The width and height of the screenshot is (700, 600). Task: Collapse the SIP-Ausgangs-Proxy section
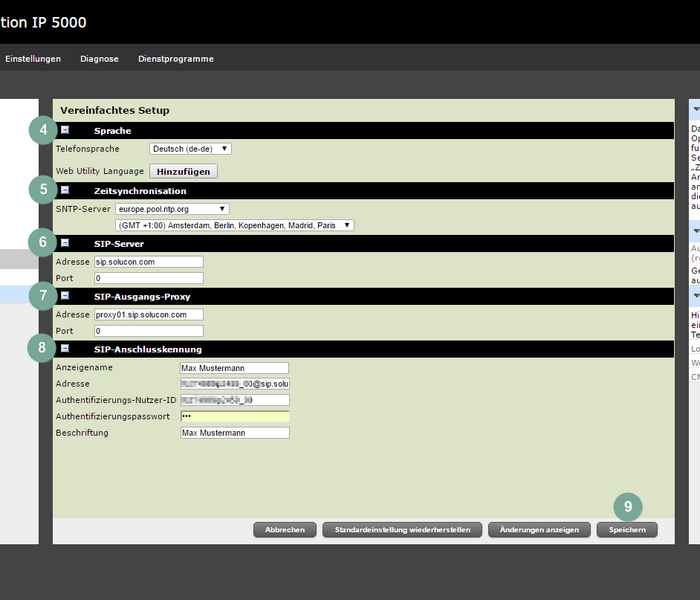pos(65,296)
